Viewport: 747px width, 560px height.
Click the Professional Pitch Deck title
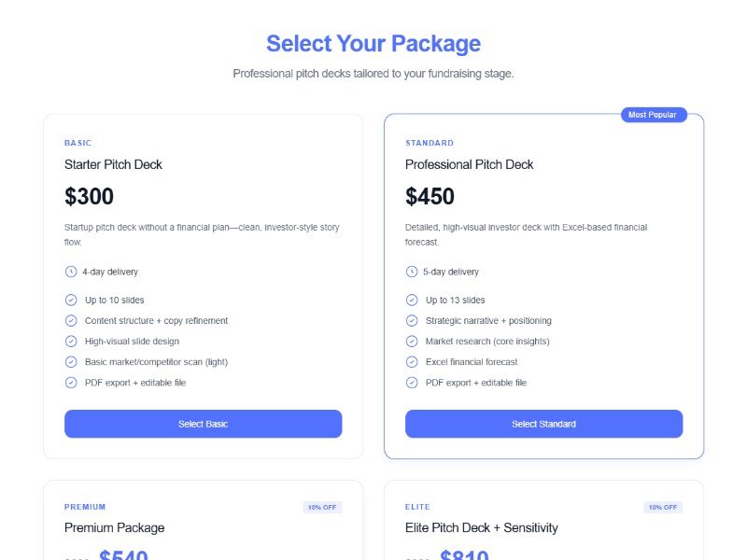pyautogui.click(x=469, y=164)
